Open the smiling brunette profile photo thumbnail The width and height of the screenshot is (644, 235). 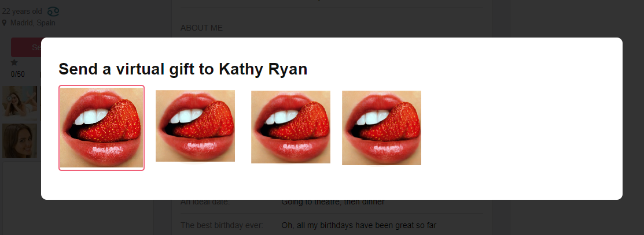(20, 141)
